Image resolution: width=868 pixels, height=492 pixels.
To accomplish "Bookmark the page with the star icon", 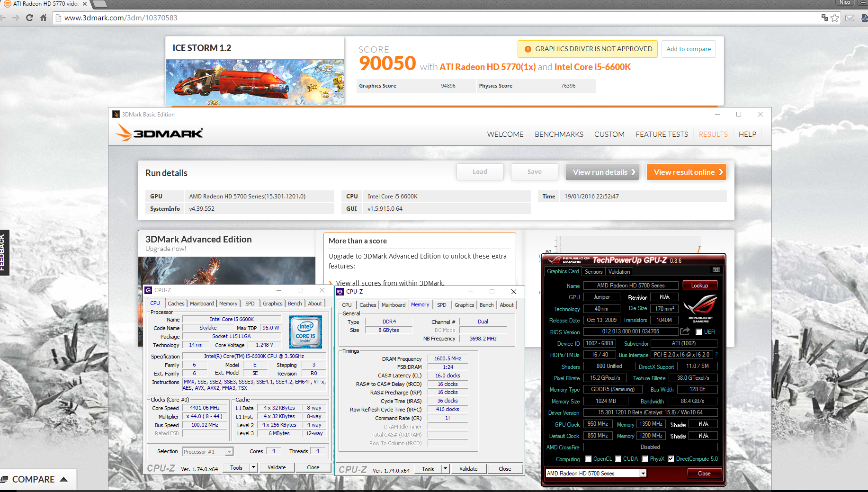I will point(835,18).
